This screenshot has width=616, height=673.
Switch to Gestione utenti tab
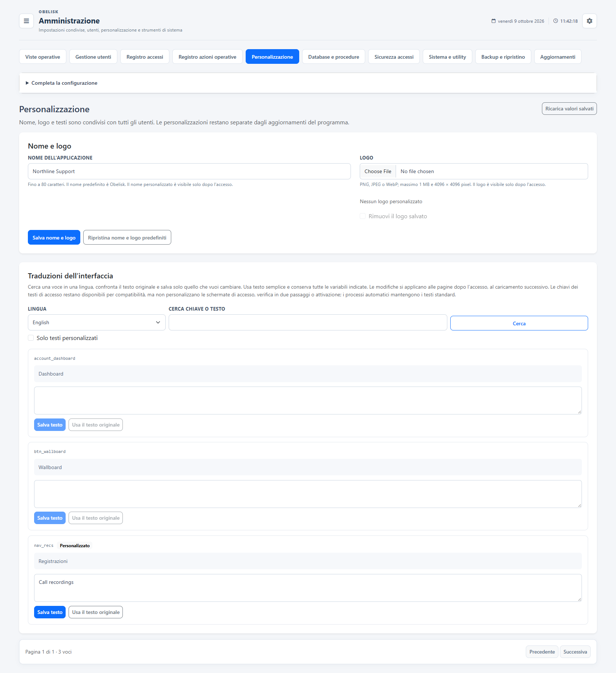(x=93, y=57)
